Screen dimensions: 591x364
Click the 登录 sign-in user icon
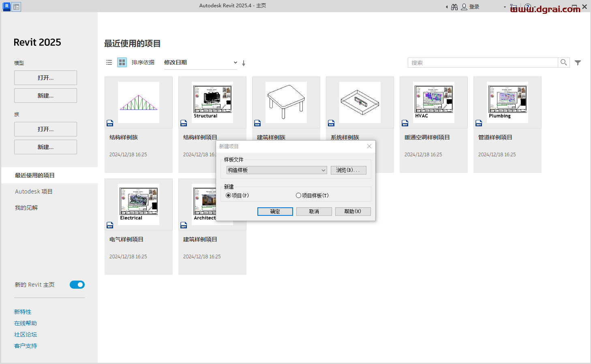(x=464, y=7)
